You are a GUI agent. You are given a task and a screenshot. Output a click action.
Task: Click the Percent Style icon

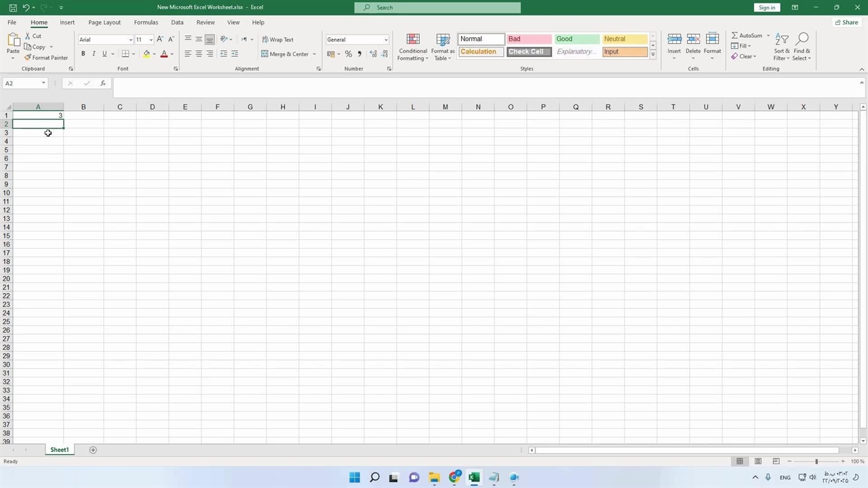click(349, 54)
